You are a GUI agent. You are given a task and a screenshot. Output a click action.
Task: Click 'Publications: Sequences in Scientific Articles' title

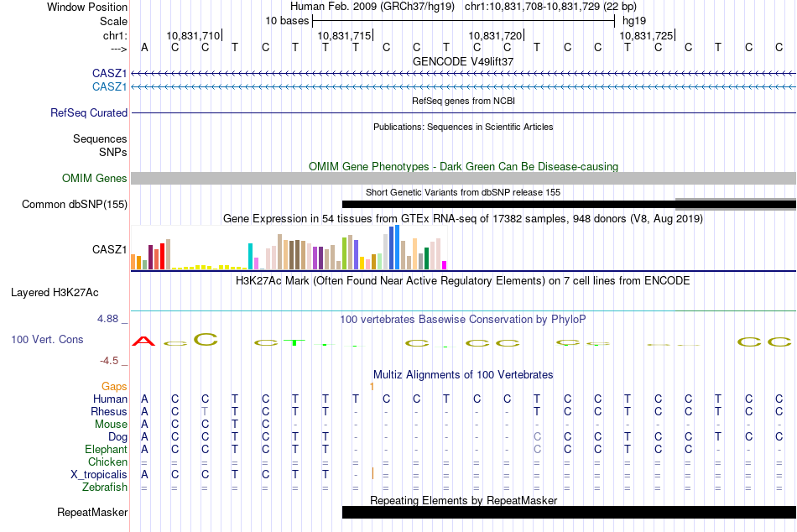(x=463, y=127)
